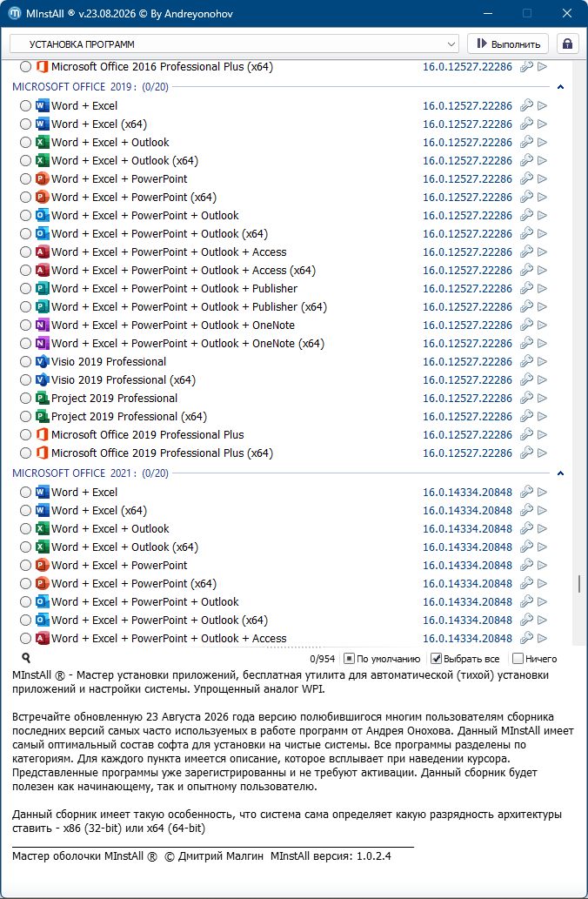Click version of Office 2019 Word + Excel + PowerPoint

pyautogui.click(x=468, y=179)
